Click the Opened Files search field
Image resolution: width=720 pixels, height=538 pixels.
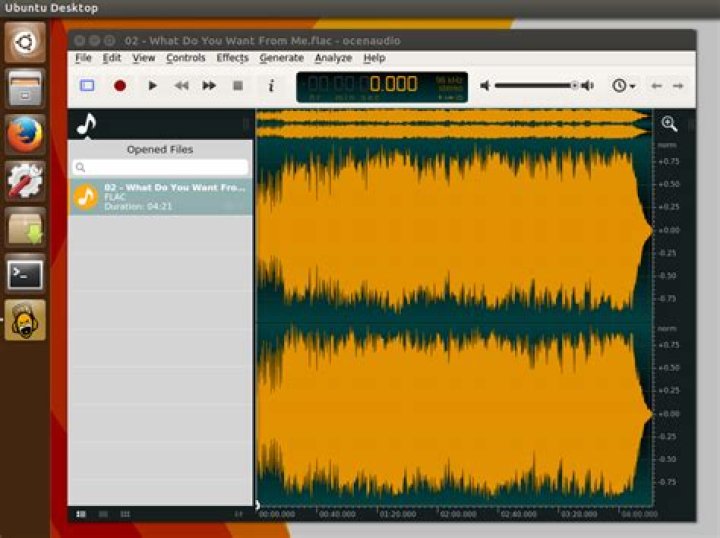click(160, 168)
